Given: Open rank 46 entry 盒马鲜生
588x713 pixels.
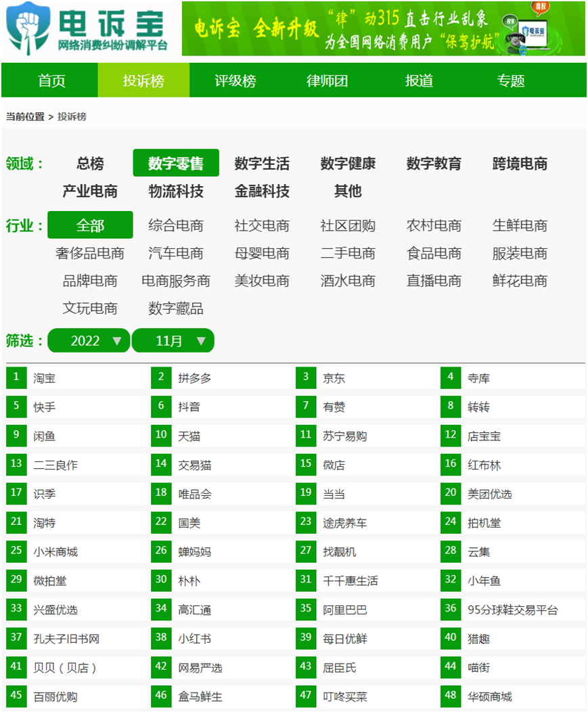Looking at the screenshot, I should 200,697.
